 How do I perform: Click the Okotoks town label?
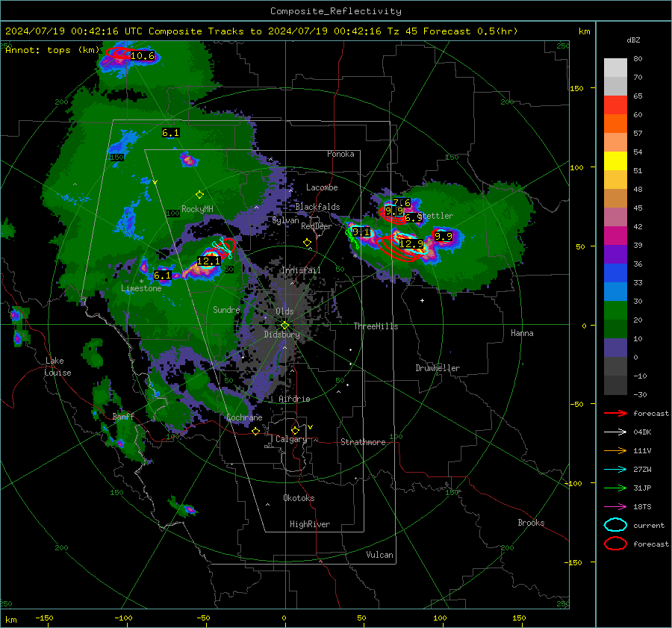(x=299, y=497)
